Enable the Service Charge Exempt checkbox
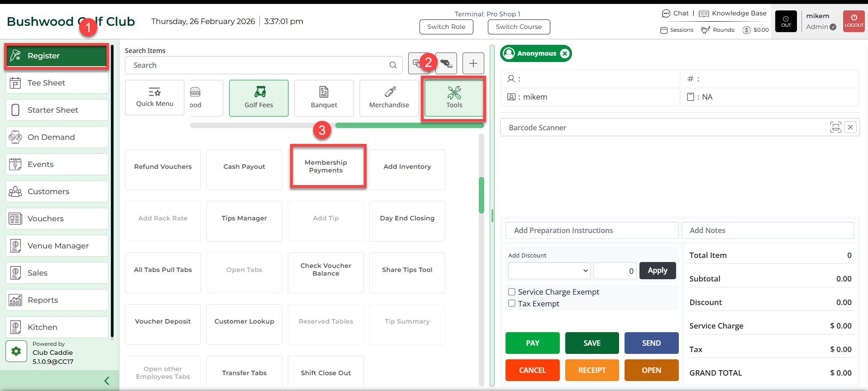868x391 pixels. click(512, 292)
